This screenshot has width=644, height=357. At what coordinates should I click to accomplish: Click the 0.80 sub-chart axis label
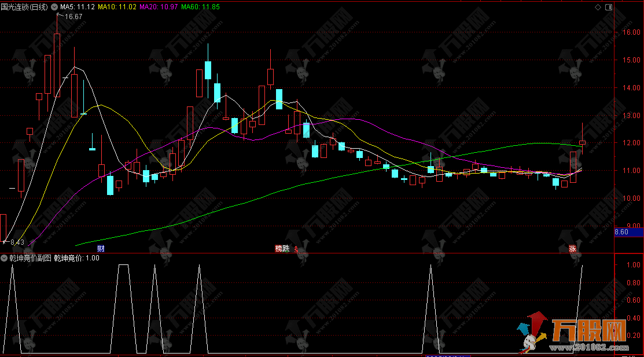coord(634,282)
